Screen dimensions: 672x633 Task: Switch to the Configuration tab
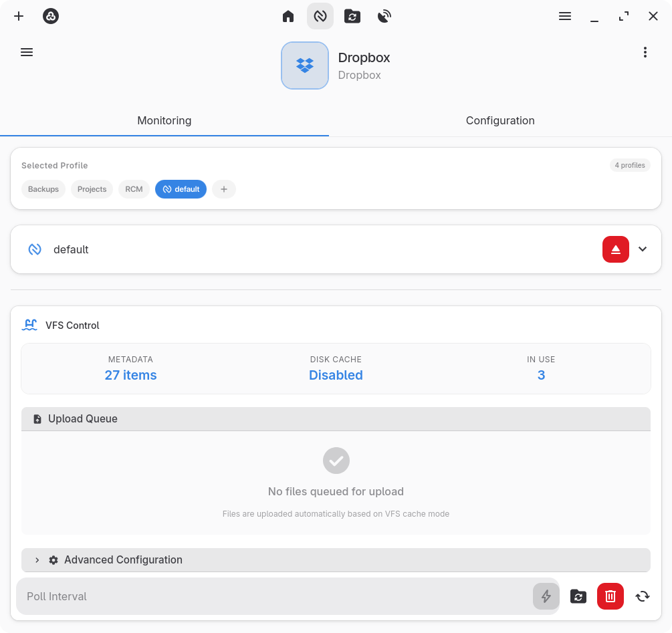[x=500, y=121]
